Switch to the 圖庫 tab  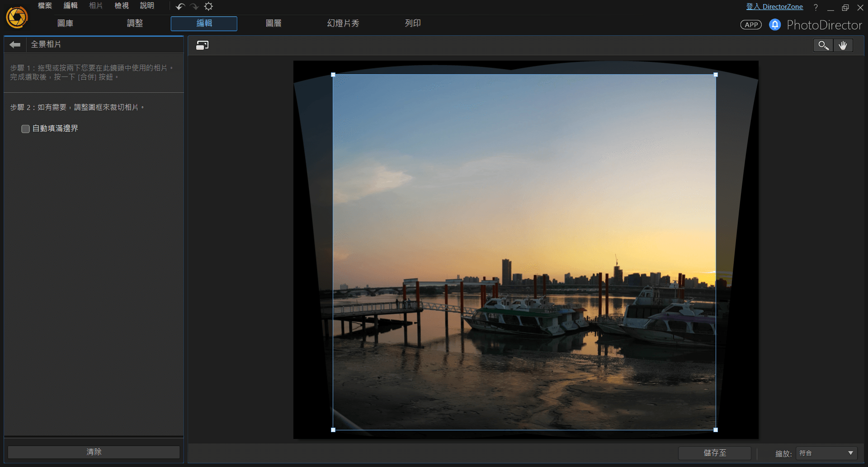tap(65, 24)
